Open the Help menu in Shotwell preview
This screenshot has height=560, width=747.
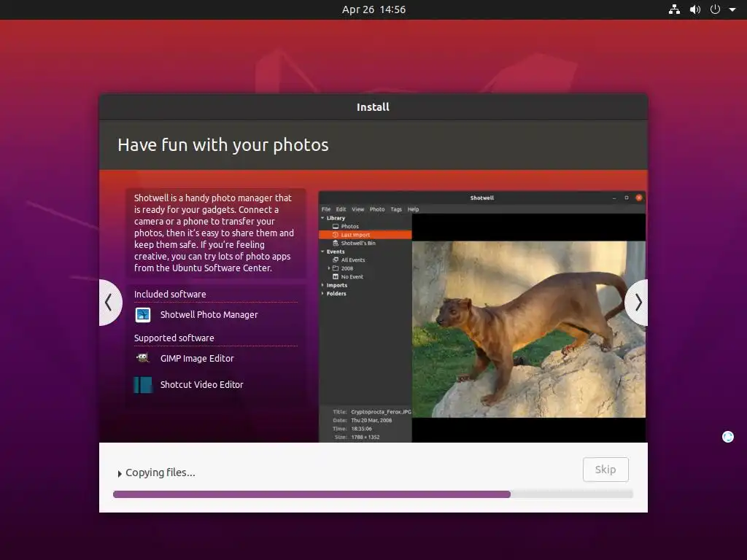pyautogui.click(x=413, y=209)
